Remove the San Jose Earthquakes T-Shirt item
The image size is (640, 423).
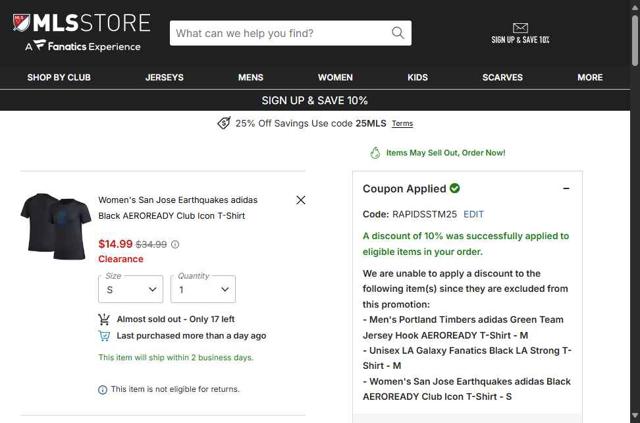tap(301, 200)
